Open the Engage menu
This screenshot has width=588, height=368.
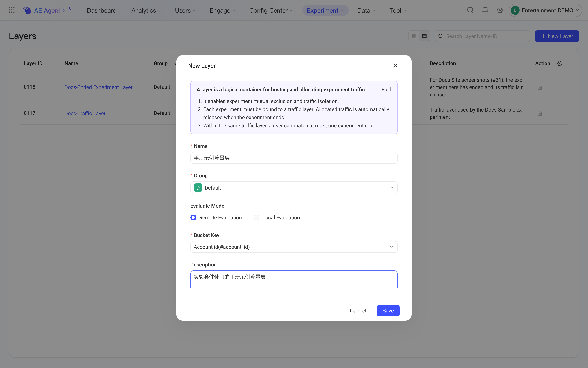pyautogui.click(x=222, y=10)
